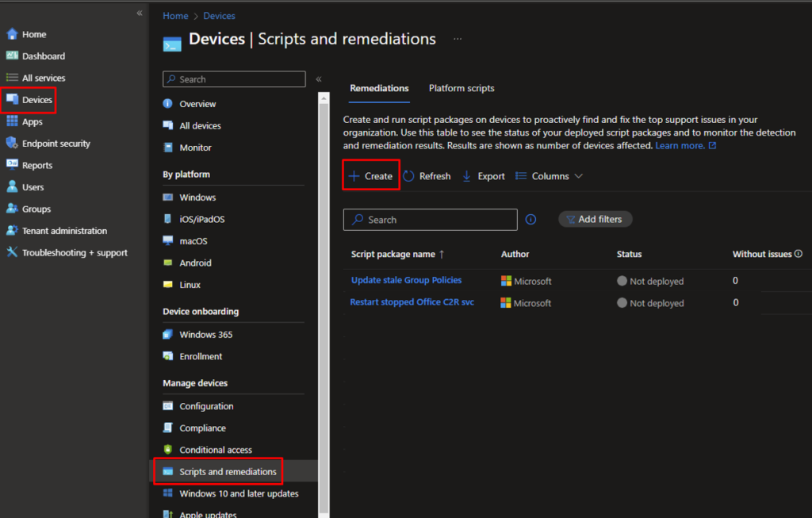Open the Columns dropdown

550,176
